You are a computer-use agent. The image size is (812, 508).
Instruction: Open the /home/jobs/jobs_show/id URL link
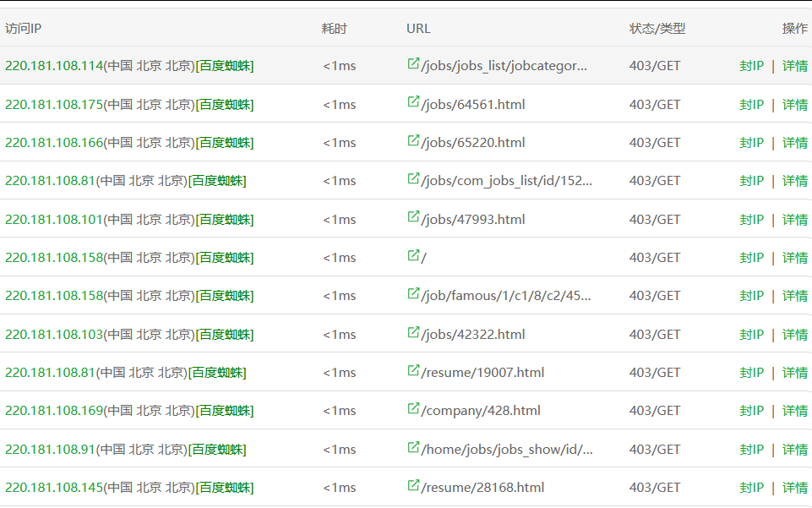tap(507, 450)
